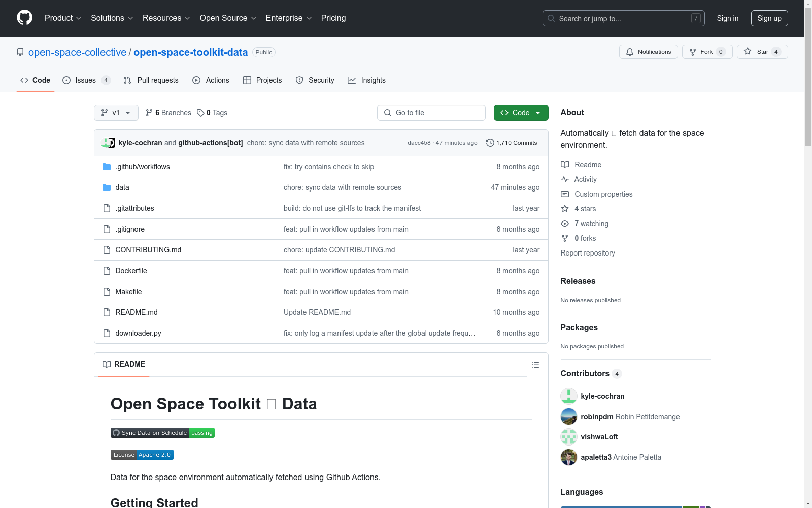Click the Dockerfile file icon
The height and width of the screenshot is (508, 812).
(107, 271)
